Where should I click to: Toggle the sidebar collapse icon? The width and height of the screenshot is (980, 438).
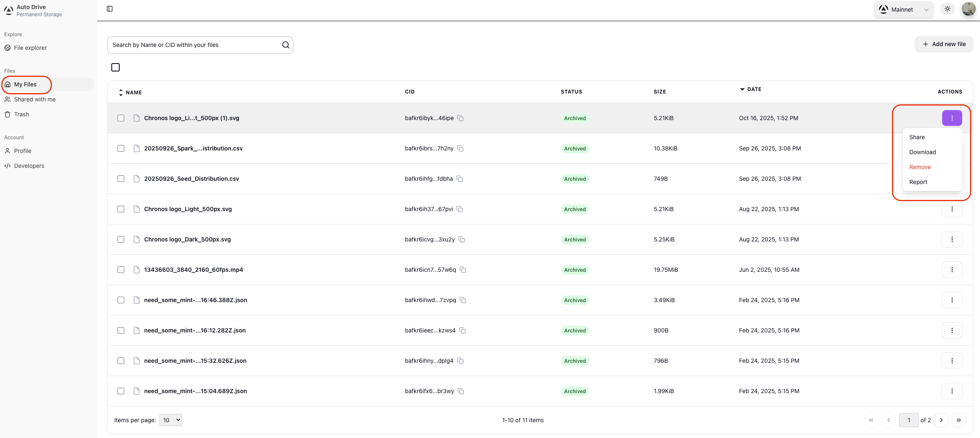tap(110, 9)
